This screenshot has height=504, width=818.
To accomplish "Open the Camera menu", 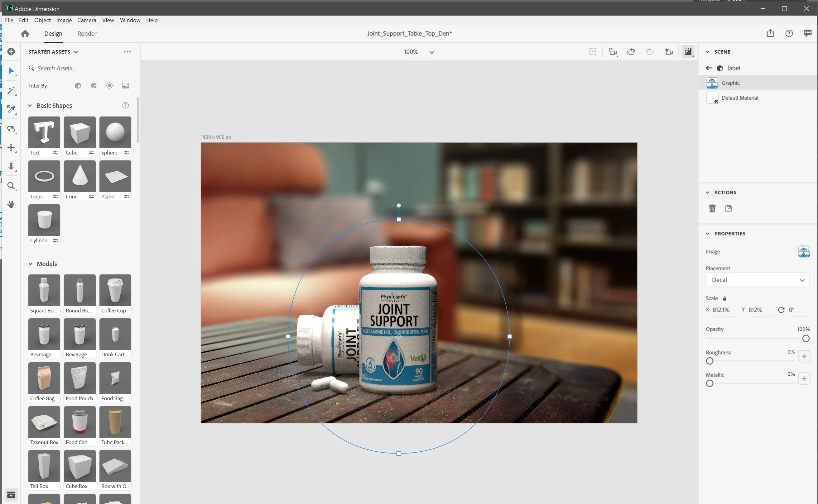I will coord(87,20).
